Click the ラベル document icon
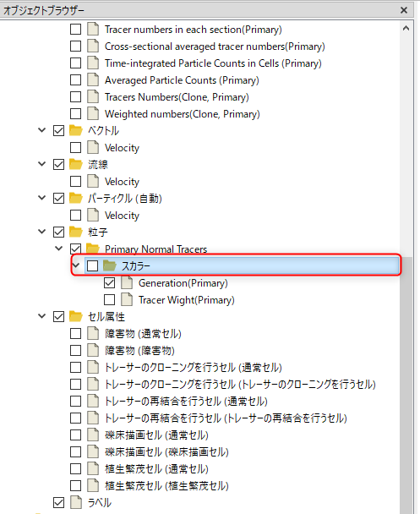The height and width of the screenshot is (514, 420). point(76,502)
